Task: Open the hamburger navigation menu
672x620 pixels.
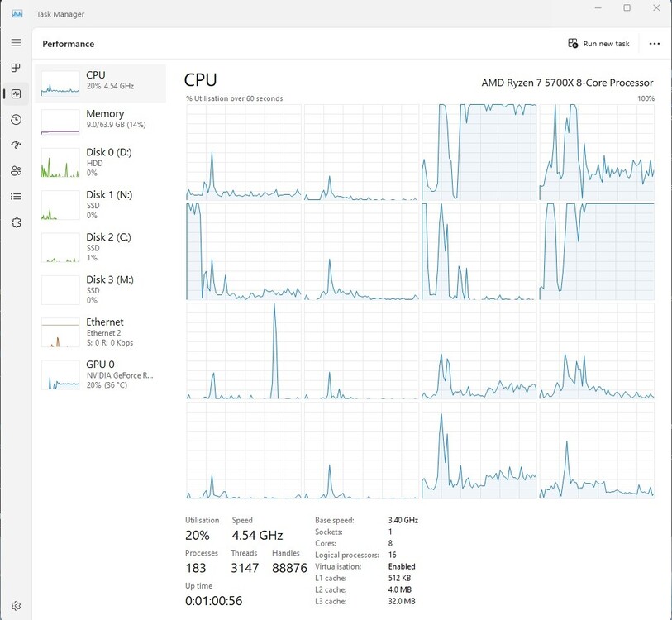Action: [16, 42]
